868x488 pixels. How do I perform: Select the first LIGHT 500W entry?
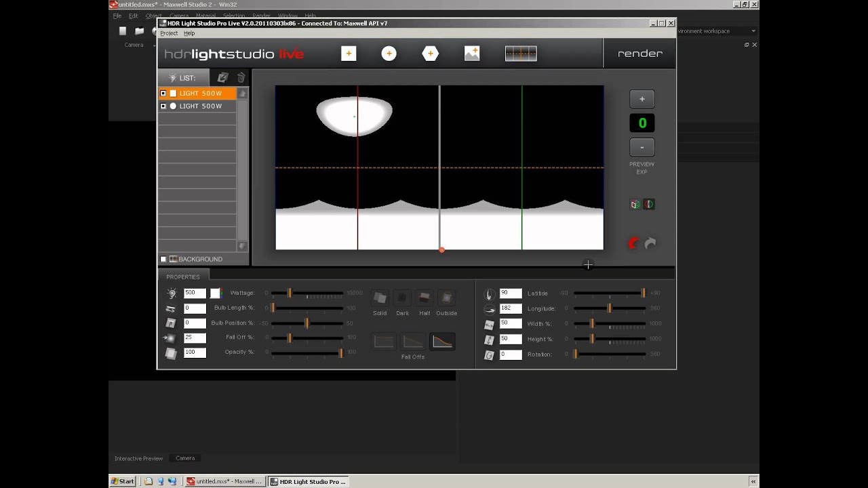(197, 94)
